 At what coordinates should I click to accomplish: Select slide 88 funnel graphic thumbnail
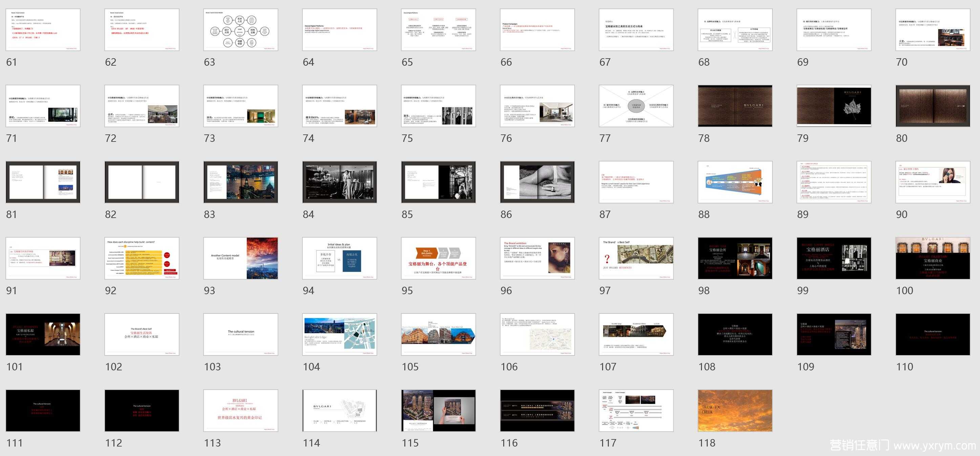tap(736, 182)
